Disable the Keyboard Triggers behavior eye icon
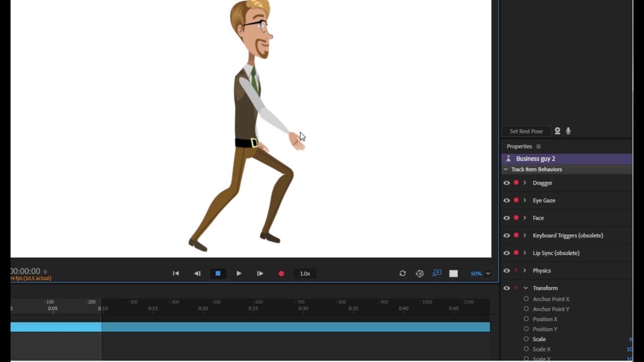 pyautogui.click(x=507, y=236)
